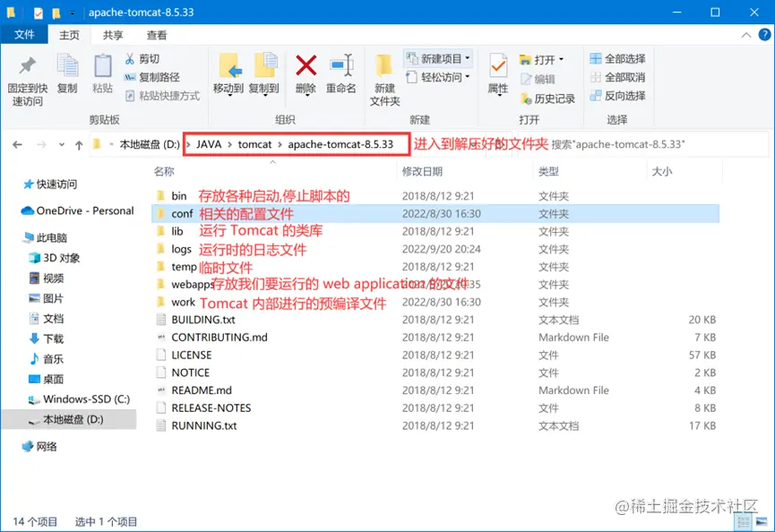775x532 pixels.
Task: Select the Cut scissors command
Action: click(142, 59)
